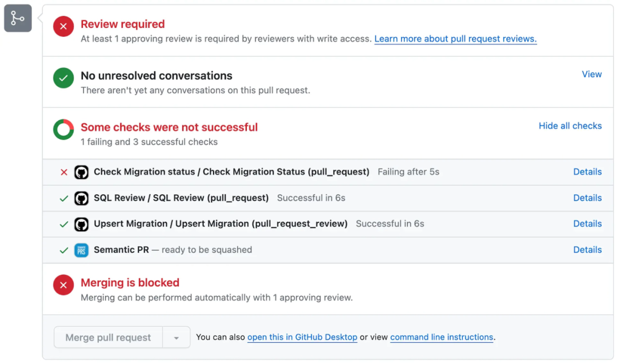Screen dimensions: 617x364
Task: Click GitHub avatar icon for Check Migration status
Action: point(82,172)
